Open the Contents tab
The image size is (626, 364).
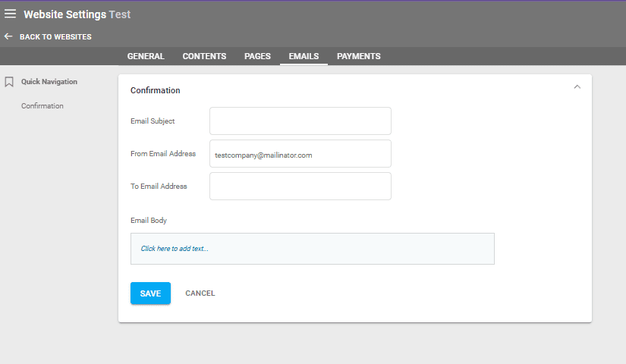(x=204, y=56)
